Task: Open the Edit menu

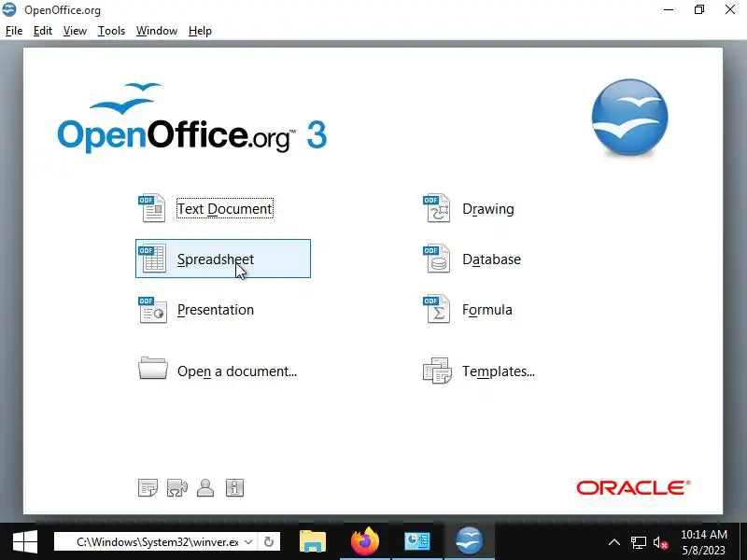Action: point(43,31)
